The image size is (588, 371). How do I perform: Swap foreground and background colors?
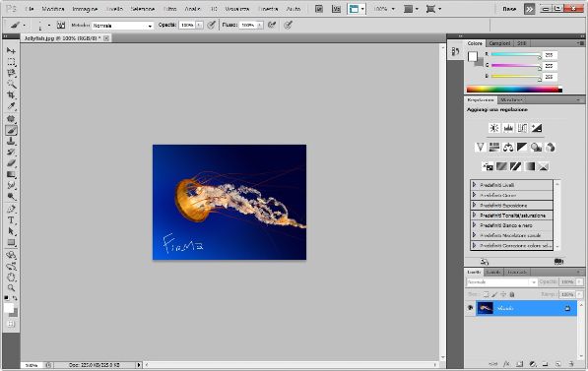click(x=15, y=298)
